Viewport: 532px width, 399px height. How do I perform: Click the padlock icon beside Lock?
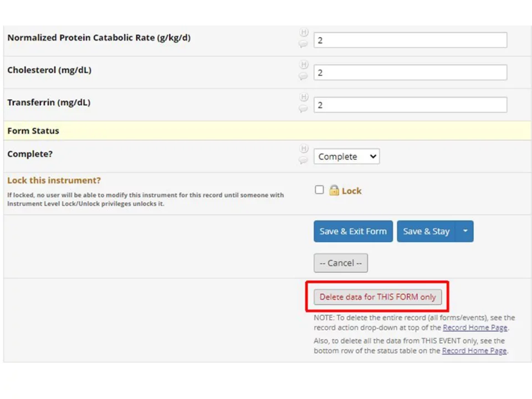coord(333,190)
